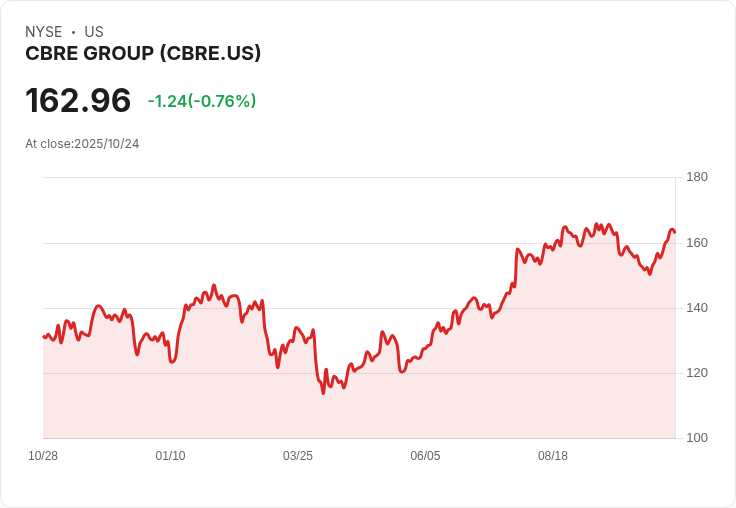Screen dimensions: 736x508
Task: Click the 120 y-axis price label
Action: point(697,373)
